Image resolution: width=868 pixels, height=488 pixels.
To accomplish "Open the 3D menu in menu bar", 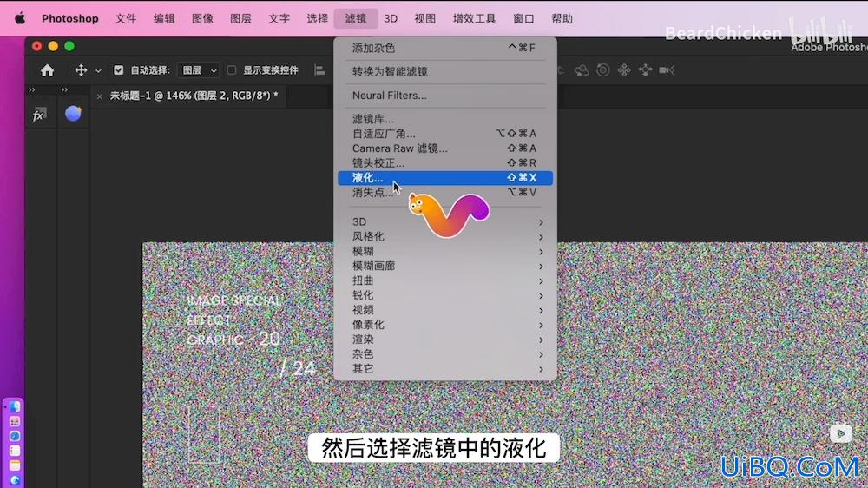I will click(391, 18).
